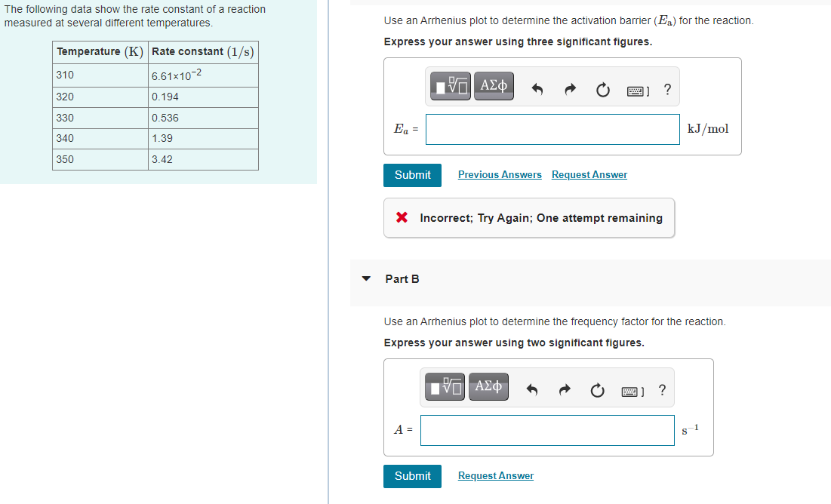Open Greek symbols palette in Ea toolbar
The height and width of the screenshot is (504, 831).
pyautogui.click(x=494, y=86)
